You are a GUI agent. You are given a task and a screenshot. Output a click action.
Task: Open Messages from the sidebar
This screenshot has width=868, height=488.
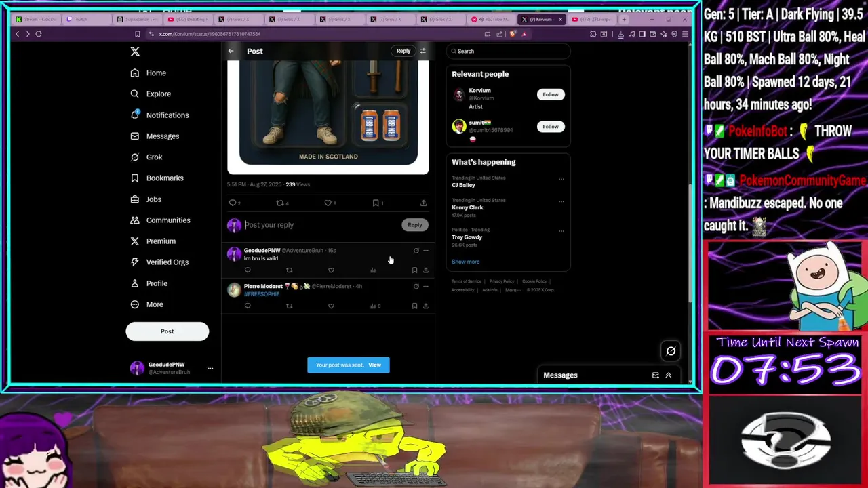(155, 136)
